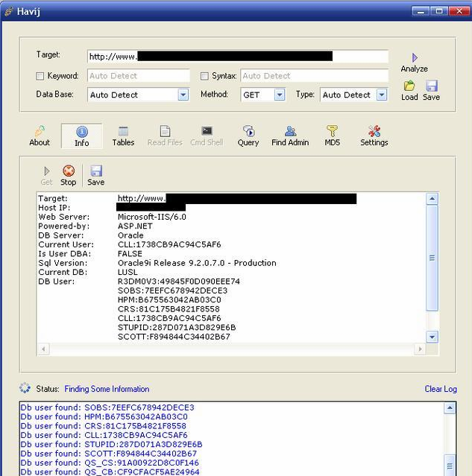Click the Save icon beside Load
This screenshot has width=472, height=476.
[x=432, y=86]
